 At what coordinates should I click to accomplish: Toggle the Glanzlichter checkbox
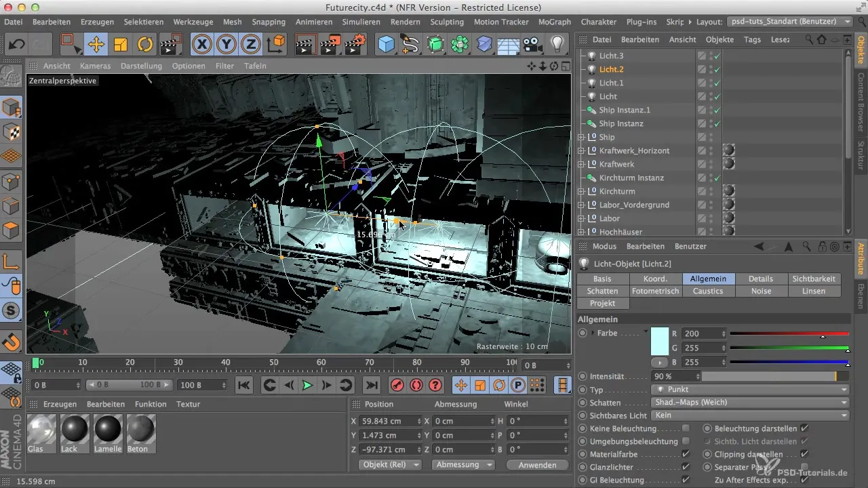click(686, 467)
